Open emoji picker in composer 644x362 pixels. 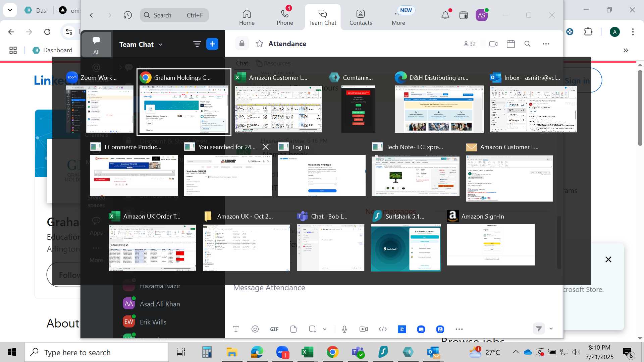click(255, 329)
